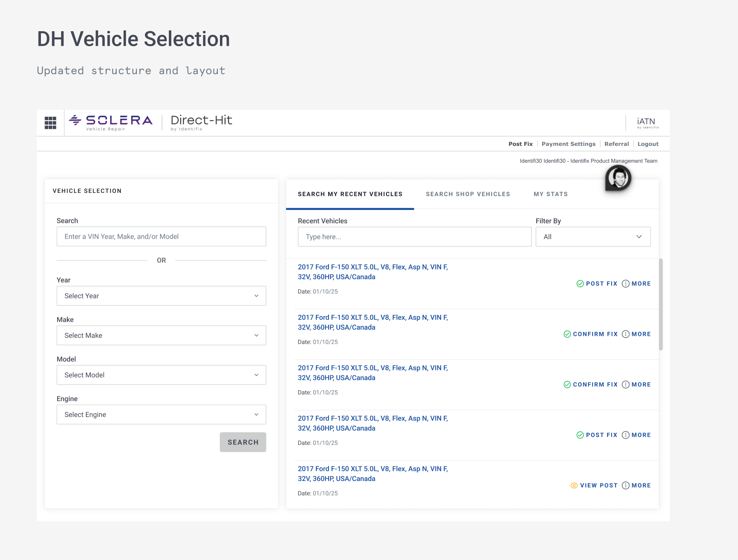Click the More info icon on first vehicle
The image size is (738, 560).
point(626,284)
